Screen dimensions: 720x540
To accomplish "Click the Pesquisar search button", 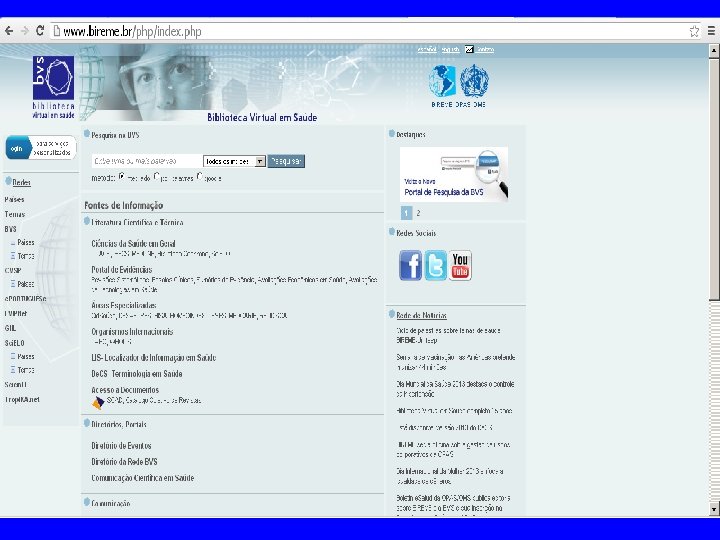I will pos(286,161).
